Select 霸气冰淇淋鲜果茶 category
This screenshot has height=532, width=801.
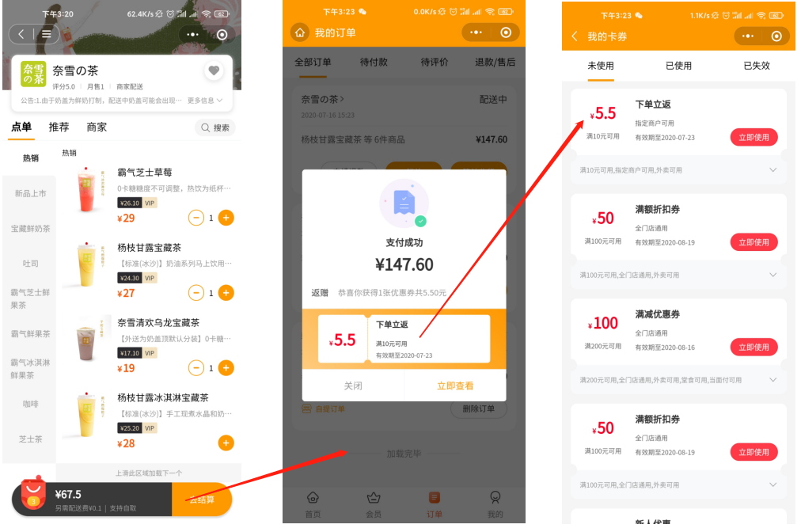[x=30, y=368]
